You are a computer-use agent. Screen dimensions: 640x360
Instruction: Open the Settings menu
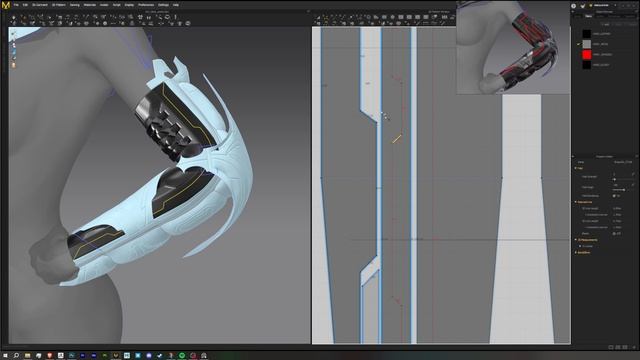click(x=163, y=5)
